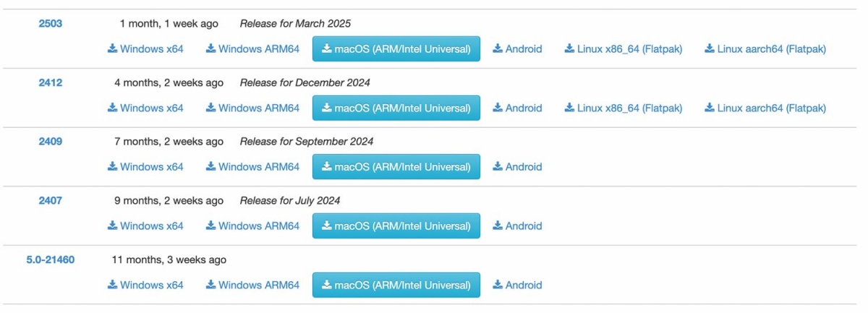
Task: Open the 2503 release version link
Action: click(51, 23)
